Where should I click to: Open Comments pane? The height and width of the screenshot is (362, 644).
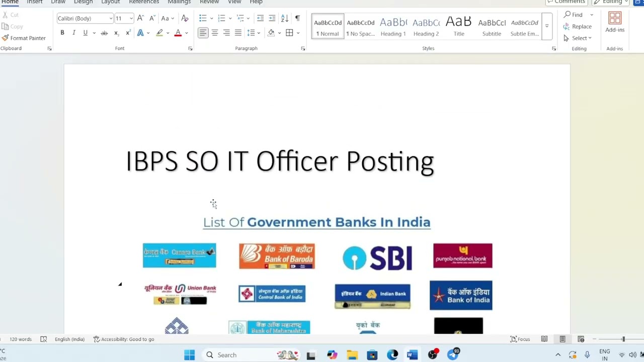pos(566,2)
